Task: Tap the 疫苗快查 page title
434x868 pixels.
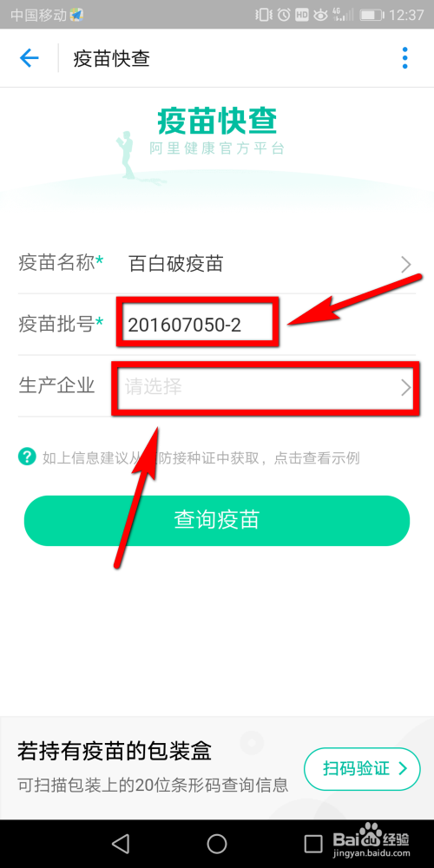Action: coord(111,59)
